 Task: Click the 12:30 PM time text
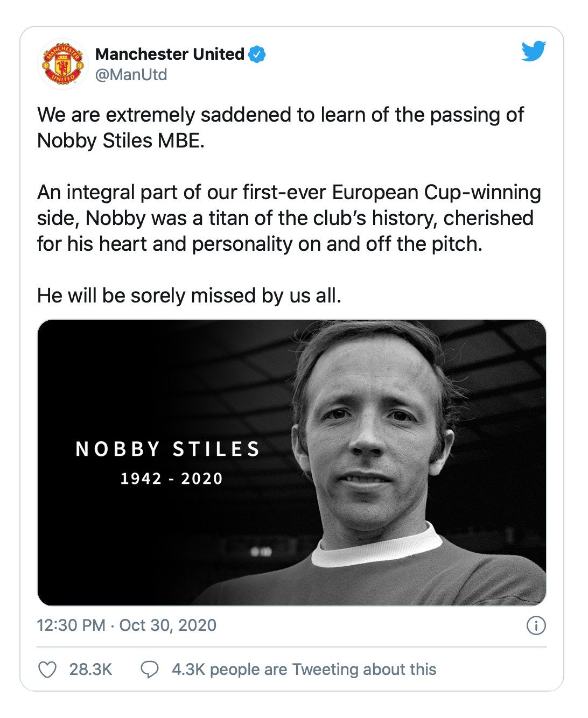(71, 625)
